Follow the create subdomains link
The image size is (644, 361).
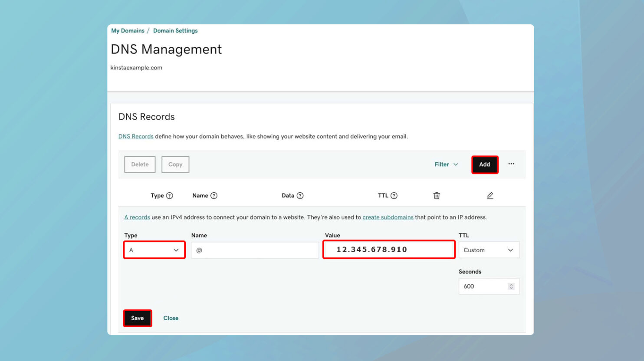(x=388, y=217)
